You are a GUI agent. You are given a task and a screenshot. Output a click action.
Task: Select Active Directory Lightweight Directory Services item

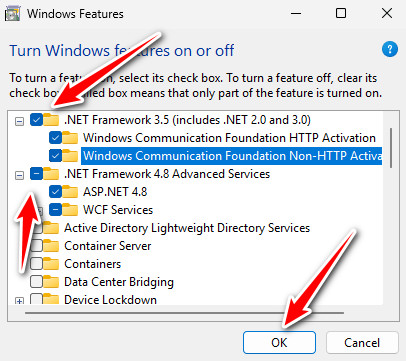[x=187, y=228]
